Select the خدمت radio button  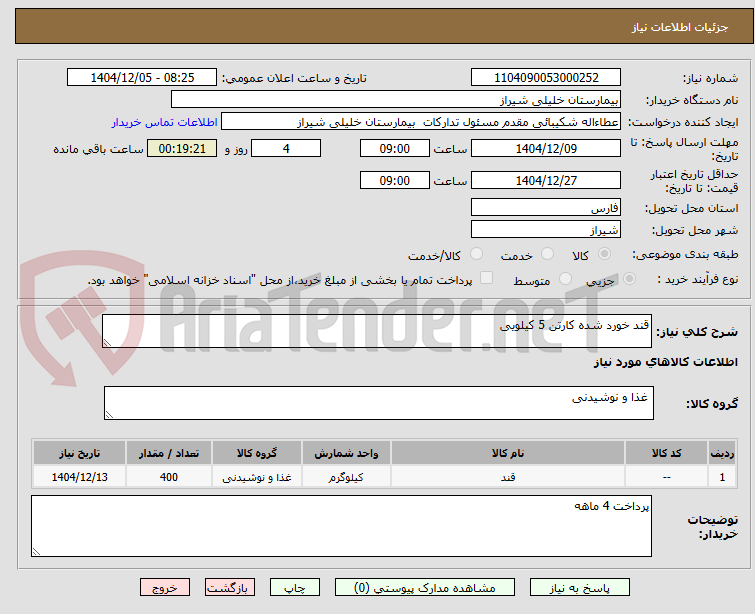coord(547,254)
